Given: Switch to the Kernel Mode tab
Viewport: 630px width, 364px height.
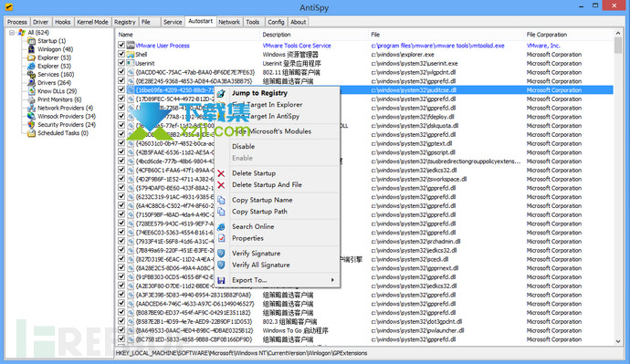Looking at the screenshot, I should click(92, 22).
